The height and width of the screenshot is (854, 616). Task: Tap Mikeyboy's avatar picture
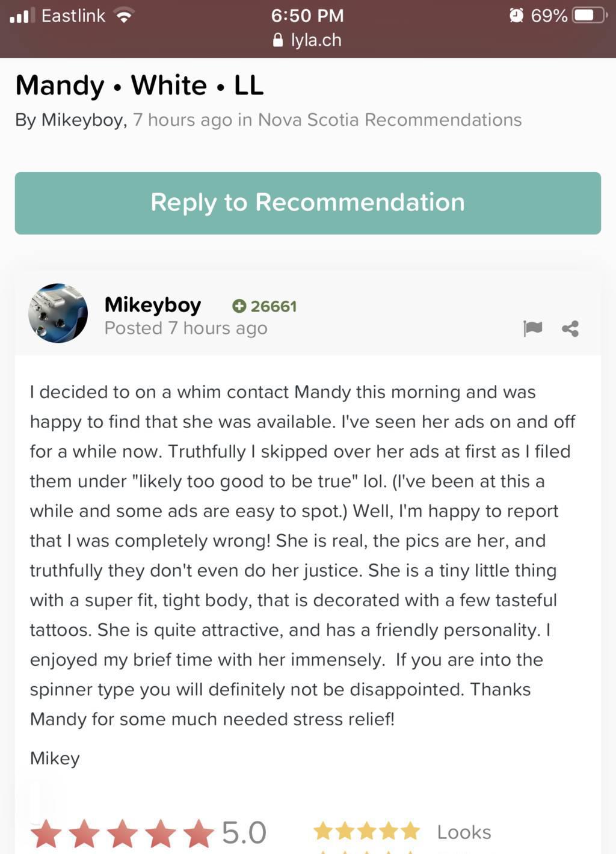58,313
